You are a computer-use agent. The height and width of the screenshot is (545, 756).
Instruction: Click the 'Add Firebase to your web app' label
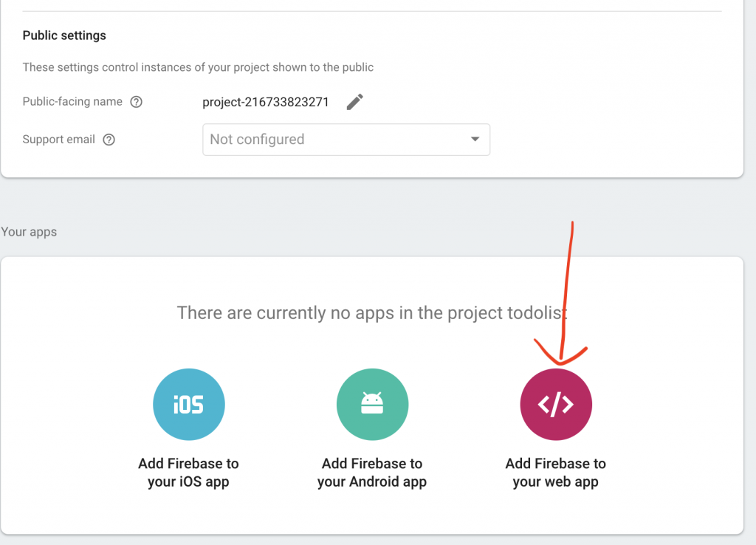point(555,473)
